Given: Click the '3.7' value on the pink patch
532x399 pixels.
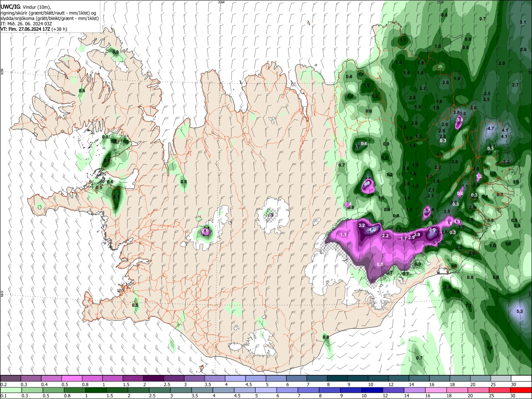Looking at the screenshot, I should 426,211.
